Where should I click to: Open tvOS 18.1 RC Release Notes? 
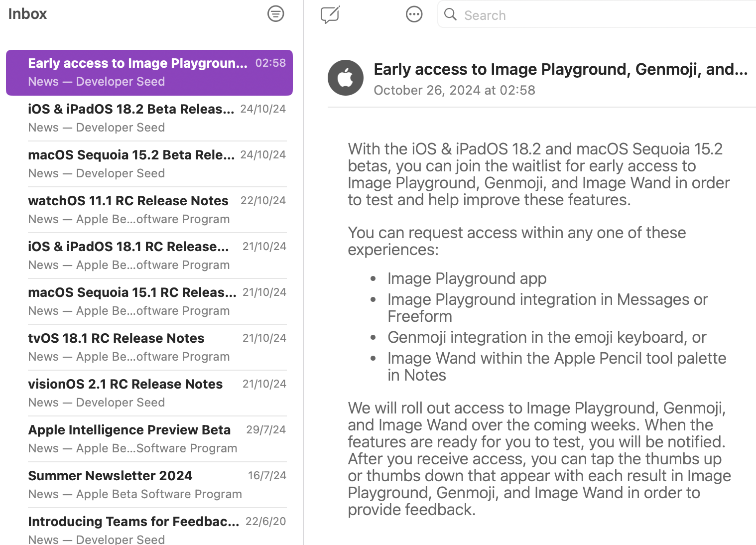[149, 347]
